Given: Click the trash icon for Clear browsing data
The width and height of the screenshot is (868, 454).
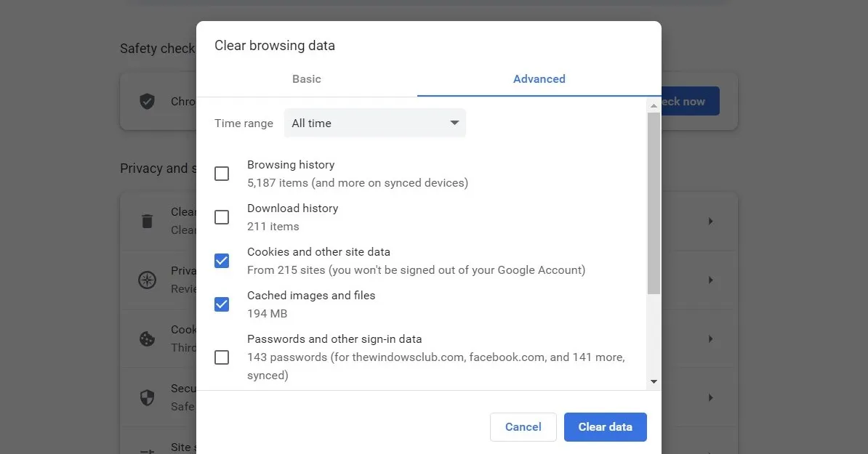Looking at the screenshot, I should tap(147, 220).
